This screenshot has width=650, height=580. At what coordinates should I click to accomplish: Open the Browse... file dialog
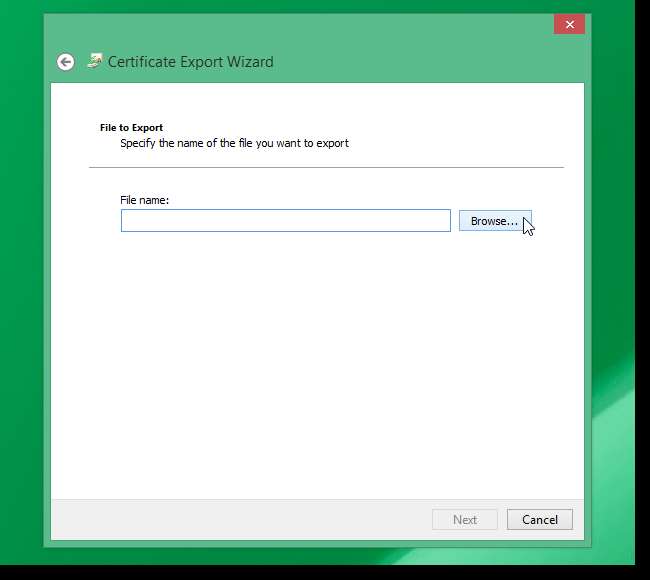pyautogui.click(x=495, y=221)
